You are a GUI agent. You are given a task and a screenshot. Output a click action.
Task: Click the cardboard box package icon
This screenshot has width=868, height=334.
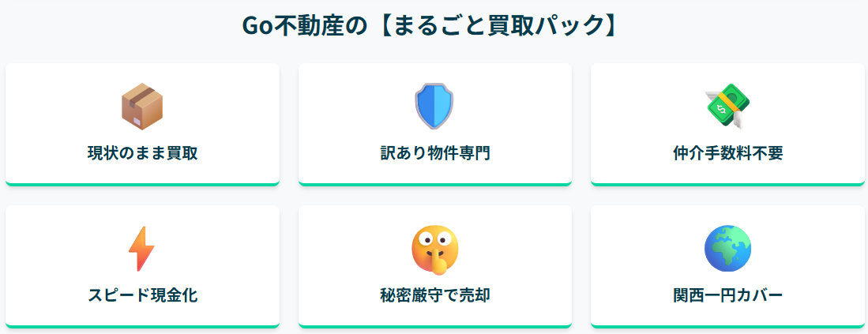pos(142,107)
